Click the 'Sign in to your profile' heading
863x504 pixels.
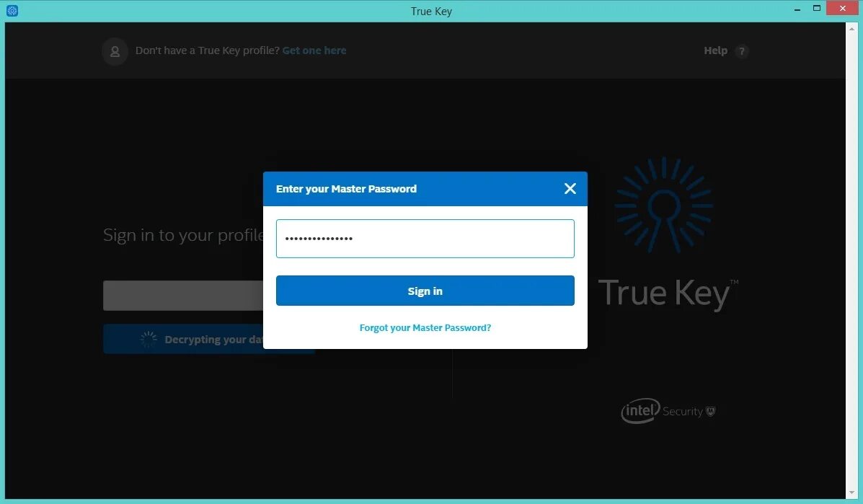click(x=183, y=235)
